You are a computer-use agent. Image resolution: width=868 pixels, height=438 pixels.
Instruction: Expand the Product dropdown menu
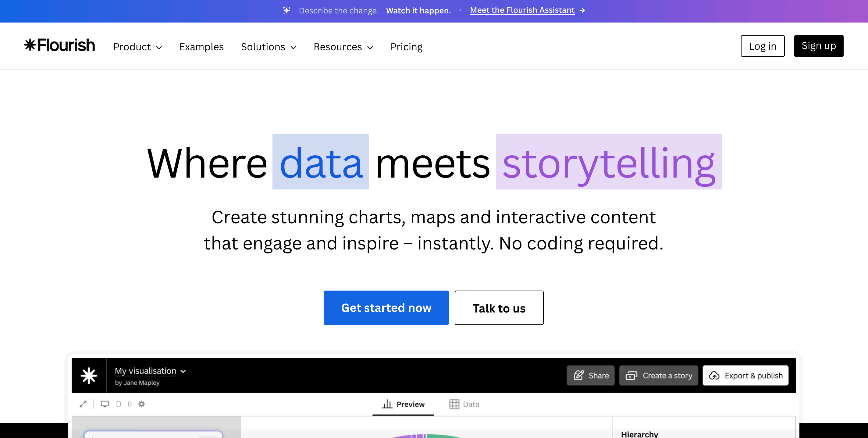pos(138,47)
